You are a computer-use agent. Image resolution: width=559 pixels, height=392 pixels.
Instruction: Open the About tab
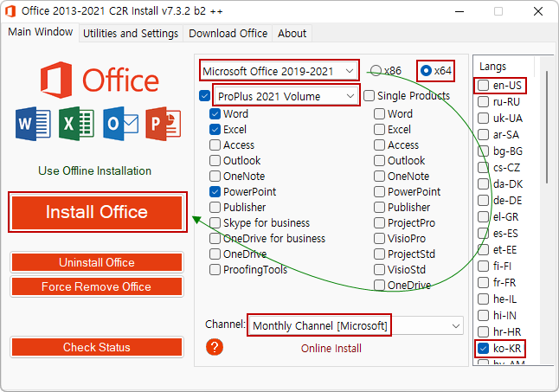(x=292, y=34)
